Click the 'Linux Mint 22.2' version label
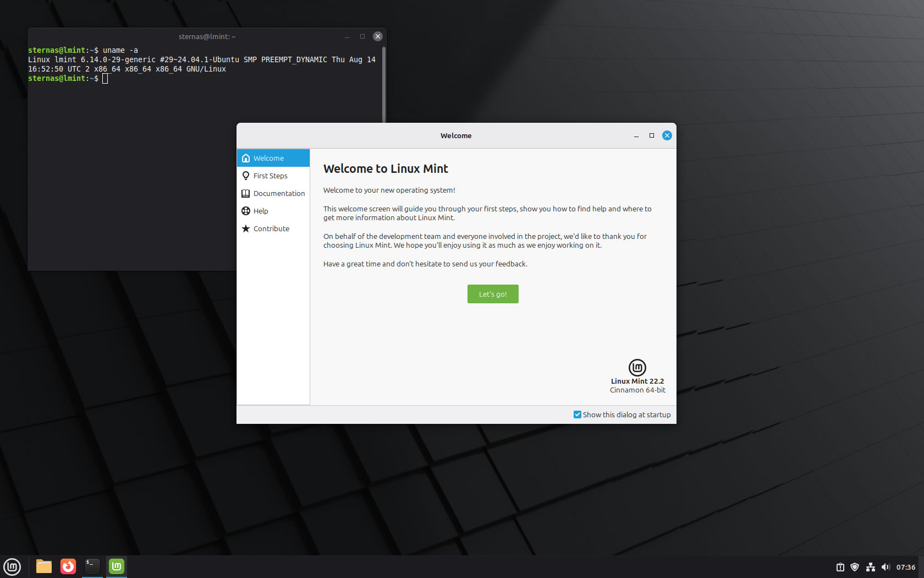This screenshot has height=578, width=924. coord(637,381)
